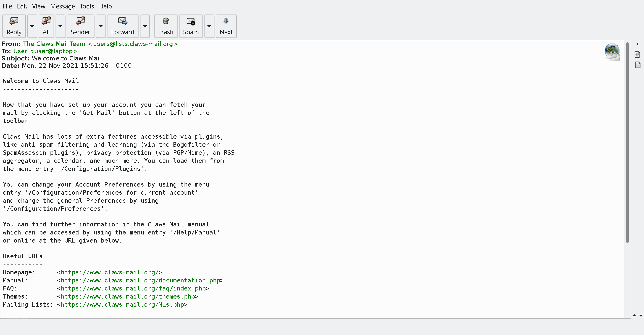Go to Next message
The height and width of the screenshot is (335, 644).
pos(226,26)
